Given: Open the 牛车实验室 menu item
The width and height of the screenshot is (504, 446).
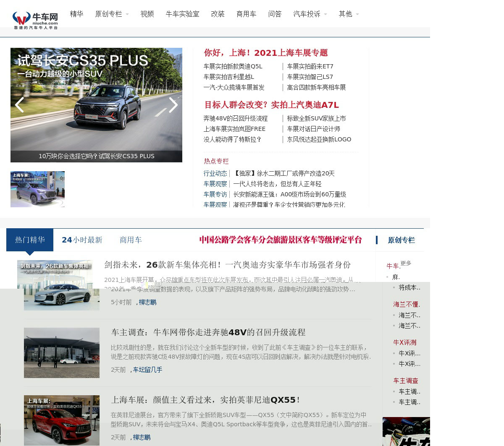Looking at the screenshot, I should pos(182,14).
